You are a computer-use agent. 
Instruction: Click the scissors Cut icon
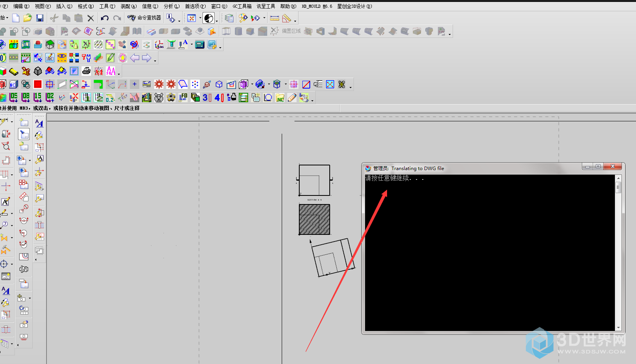[x=54, y=18]
